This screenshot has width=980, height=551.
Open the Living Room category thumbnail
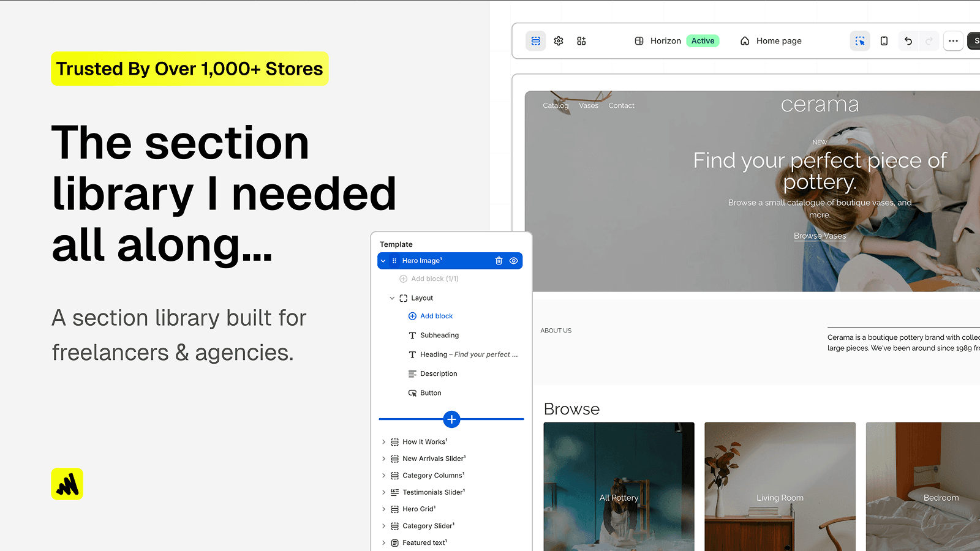(x=780, y=487)
